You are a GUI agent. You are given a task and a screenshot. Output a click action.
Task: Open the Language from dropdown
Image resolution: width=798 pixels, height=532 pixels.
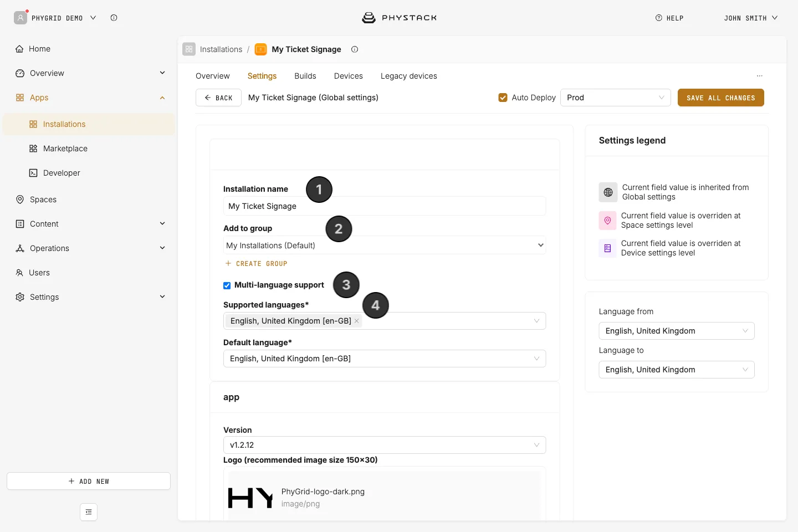tap(677, 331)
